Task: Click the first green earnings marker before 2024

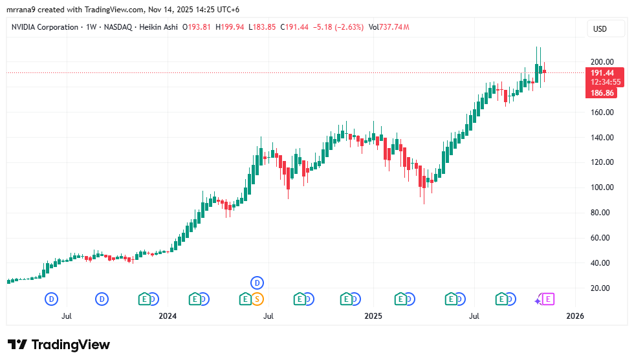Action: coord(144,299)
